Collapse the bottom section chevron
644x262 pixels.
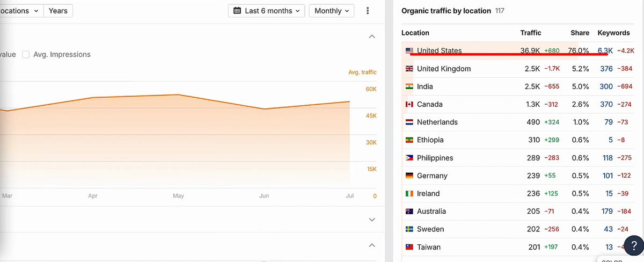[372, 245]
